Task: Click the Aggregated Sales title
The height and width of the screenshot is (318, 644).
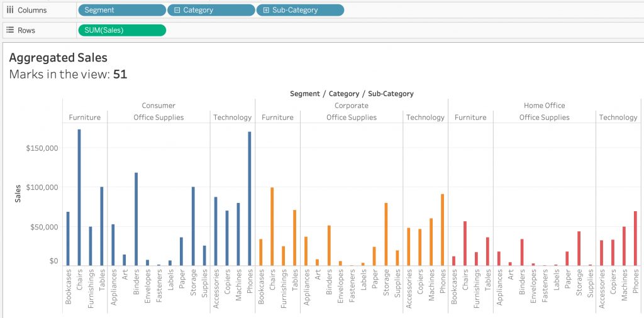Action: (58, 58)
